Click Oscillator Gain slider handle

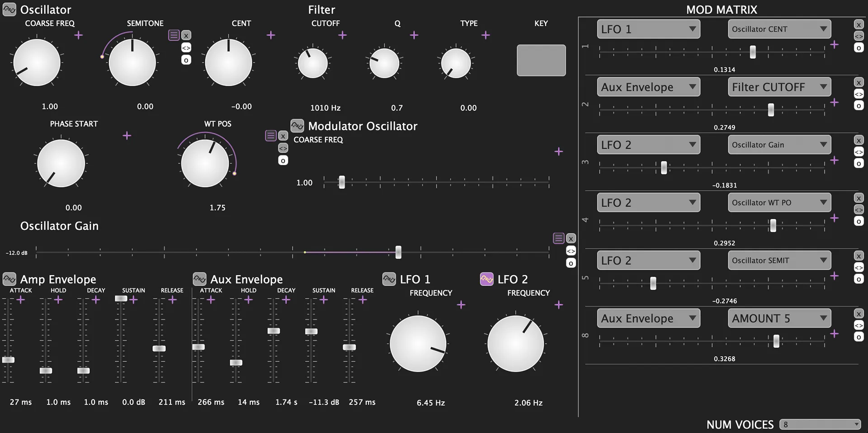(398, 252)
